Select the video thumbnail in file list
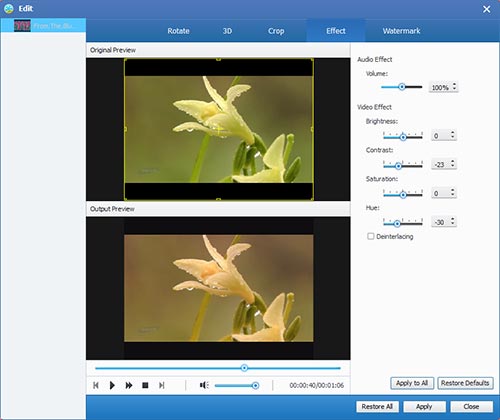The width and height of the screenshot is (500, 420). 22,26
